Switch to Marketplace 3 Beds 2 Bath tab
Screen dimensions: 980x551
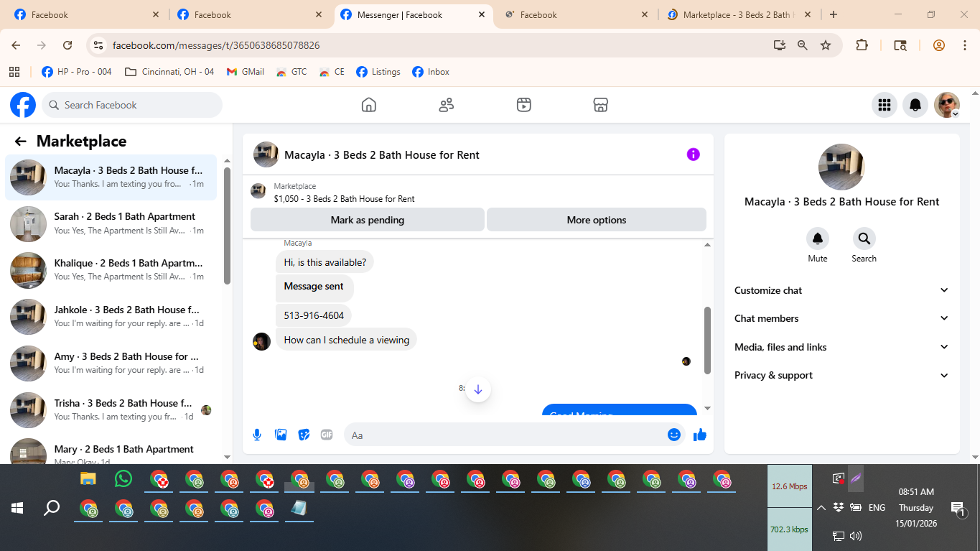(x=739, y=14)
